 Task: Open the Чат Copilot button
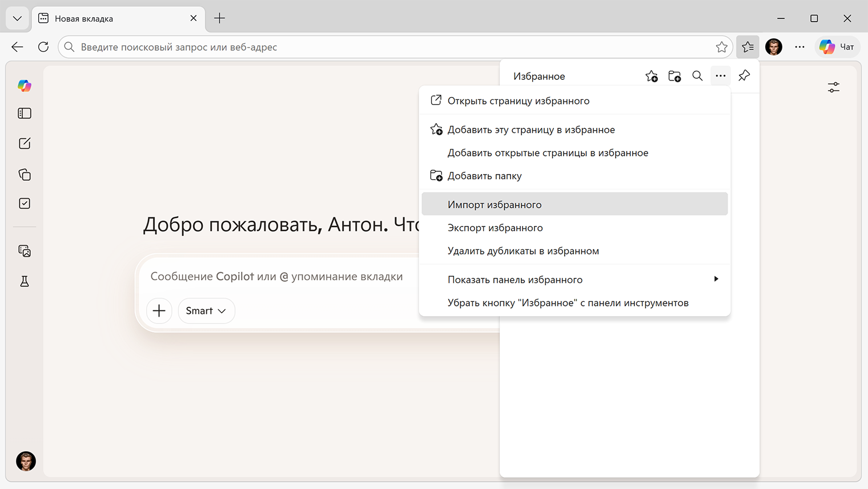coord(837,47)
